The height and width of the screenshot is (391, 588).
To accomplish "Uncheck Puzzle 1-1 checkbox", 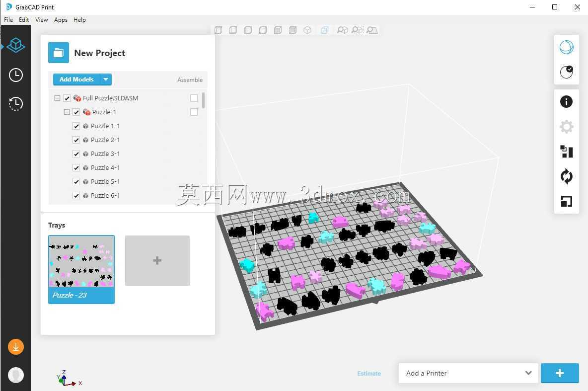I will pos(76,126).
